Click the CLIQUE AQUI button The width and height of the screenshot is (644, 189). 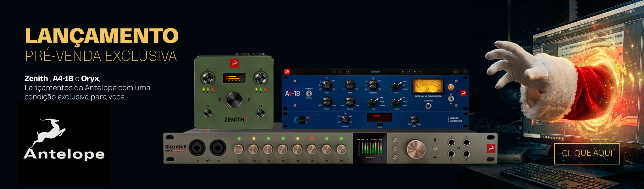587,154
